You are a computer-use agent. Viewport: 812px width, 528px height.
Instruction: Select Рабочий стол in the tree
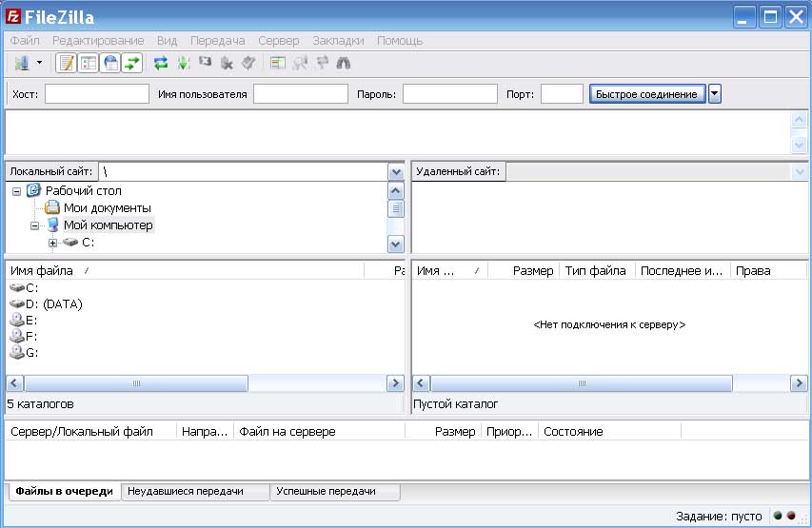pos(84,191)
